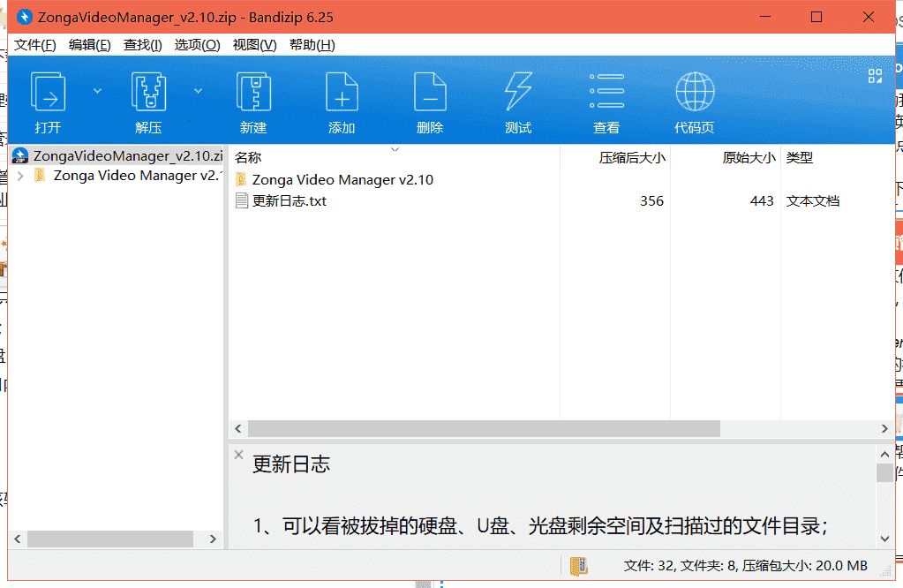Image resolution: width=903 pixels, height=588 pixels.
Task: Open the 编辑(E) menu
Action: pos(90,45)
